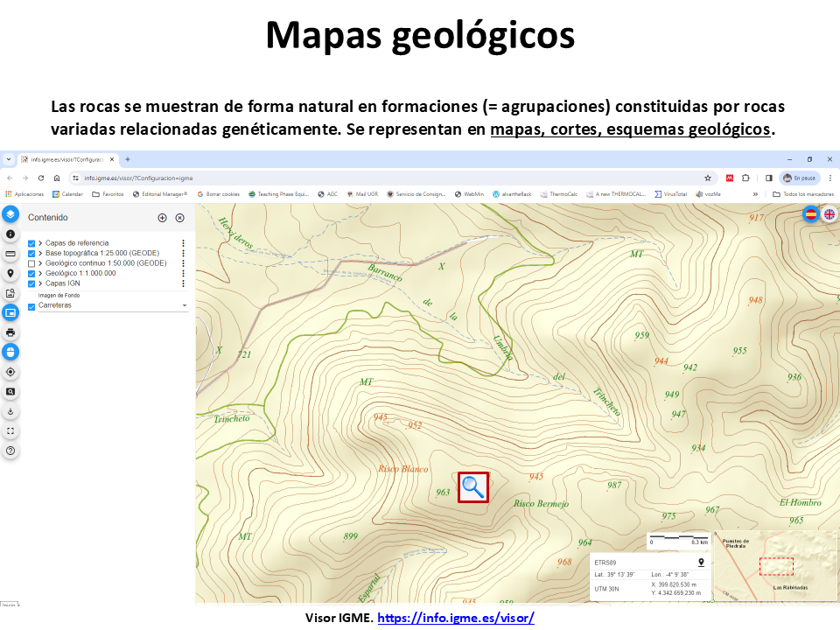The height and width of the screenshot is (630, 840).
Task: Click the download icon in left sidebar
Action: [10, 411]
